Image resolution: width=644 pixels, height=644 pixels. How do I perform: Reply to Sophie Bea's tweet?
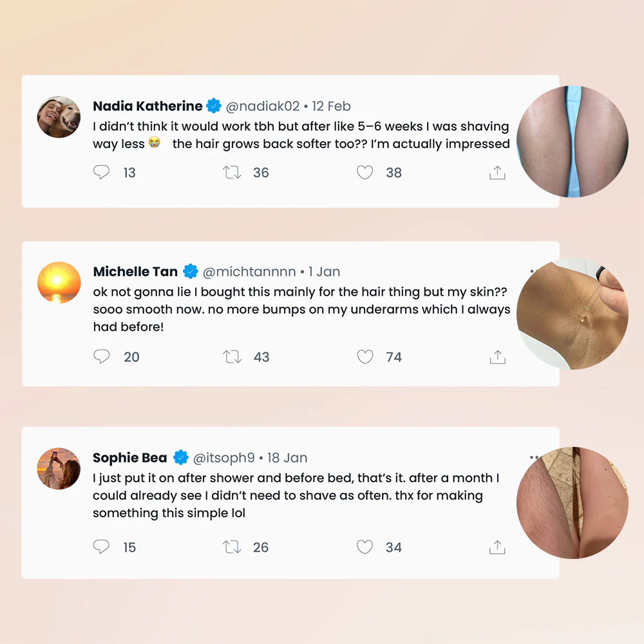[102, 547]
